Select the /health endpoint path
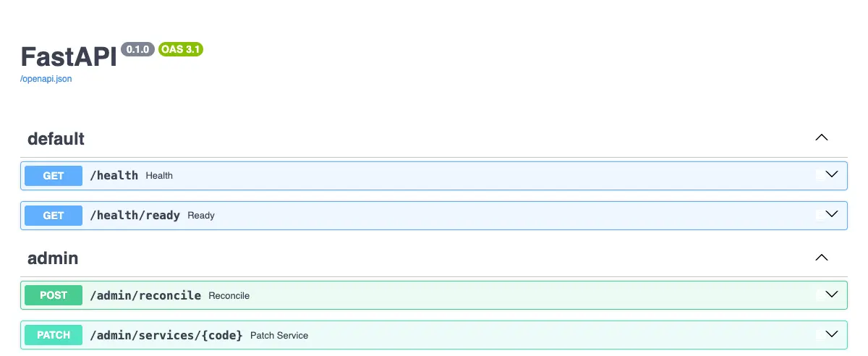The image size is (868, 356). tap(114, 176)
